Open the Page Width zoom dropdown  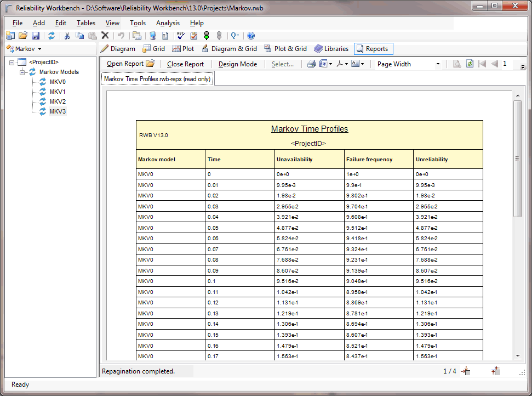438,64
